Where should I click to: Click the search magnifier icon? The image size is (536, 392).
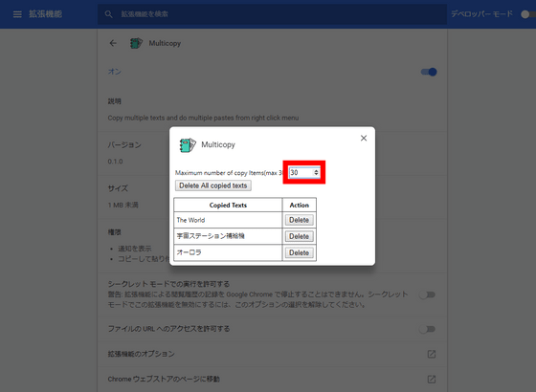pos(109,14)
